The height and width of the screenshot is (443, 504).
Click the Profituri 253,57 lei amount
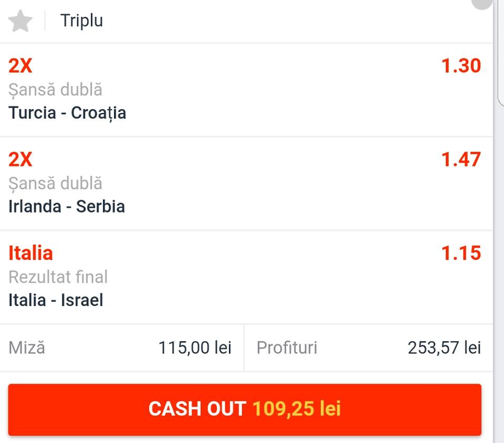[444, 347]
